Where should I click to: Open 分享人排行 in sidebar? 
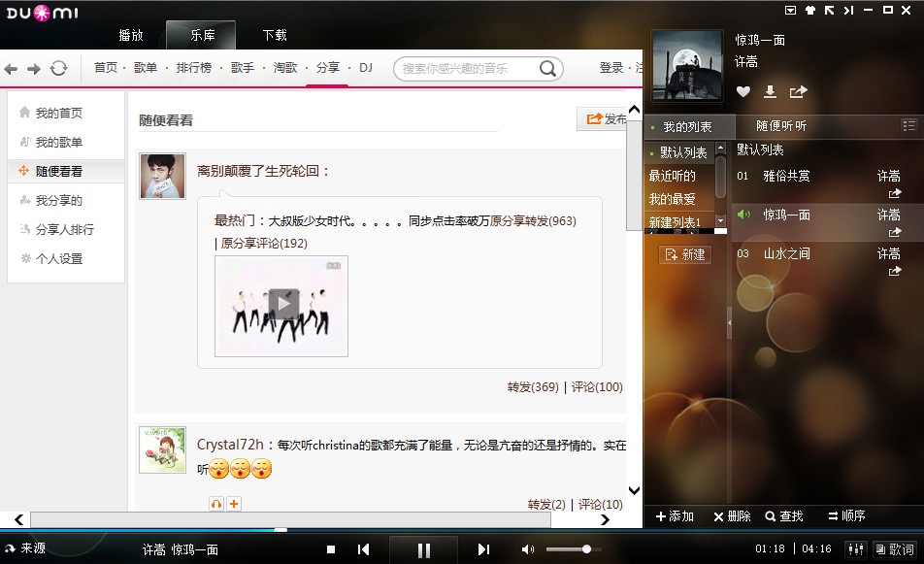pos(64,229)
